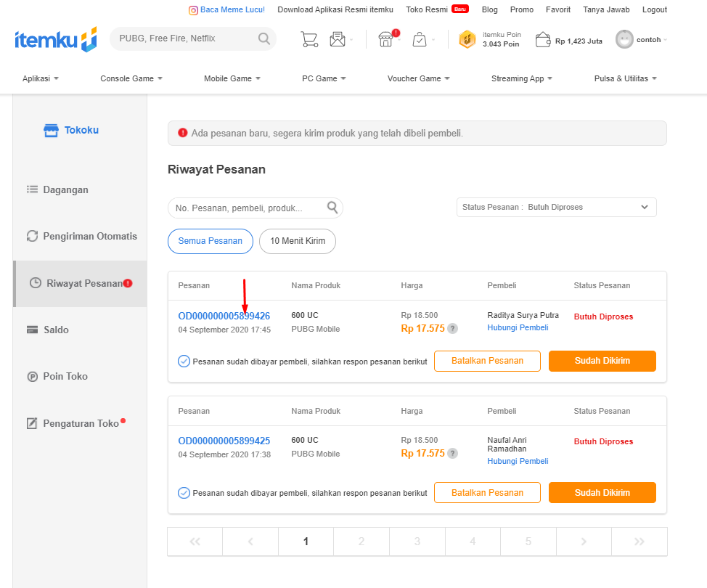The height and width of the screenshot is (588, 707).
Task: Select the Semua Pesanan filter
Action: click(x=211, y=241)
